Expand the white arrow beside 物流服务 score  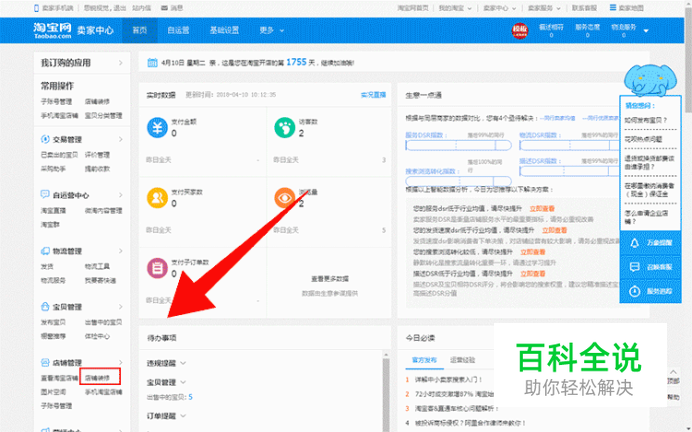646,31
